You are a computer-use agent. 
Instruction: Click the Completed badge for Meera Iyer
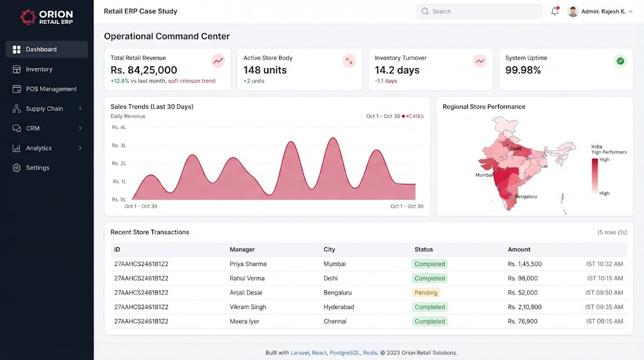click(430, 322)
